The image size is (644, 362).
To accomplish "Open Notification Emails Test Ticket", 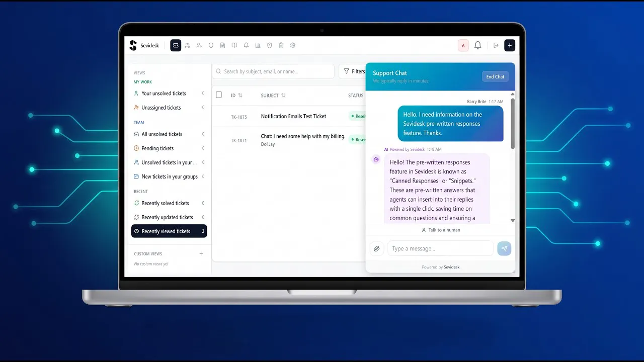I will [x=293, y=116].
